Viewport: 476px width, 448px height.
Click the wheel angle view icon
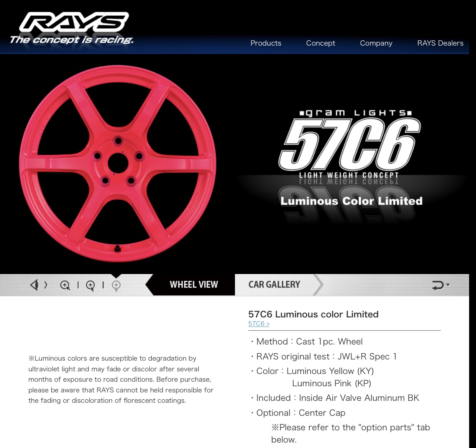click(38, 285)
